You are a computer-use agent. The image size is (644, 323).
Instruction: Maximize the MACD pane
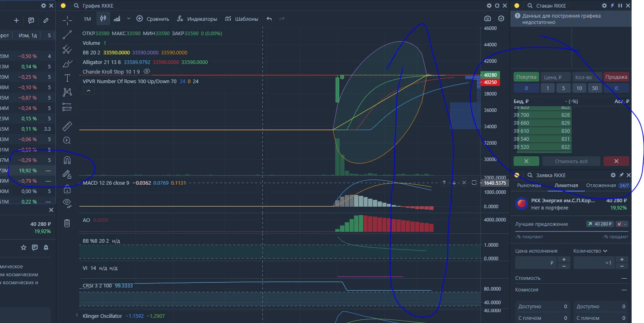pyautogui.click(x=474, y=183)
